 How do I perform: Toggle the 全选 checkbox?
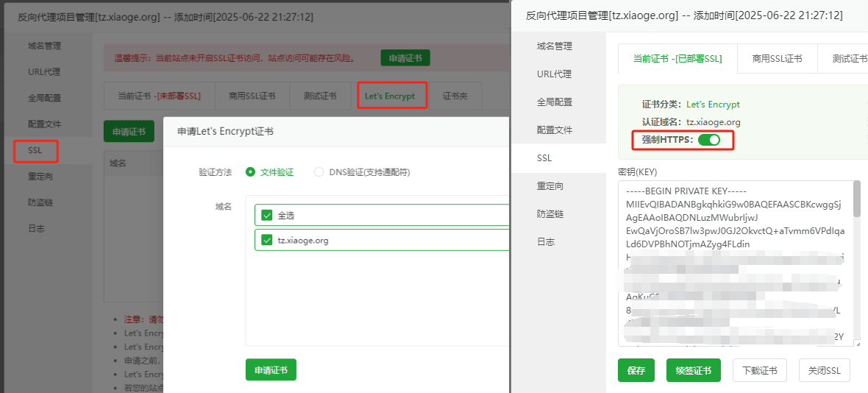point(267,216)
